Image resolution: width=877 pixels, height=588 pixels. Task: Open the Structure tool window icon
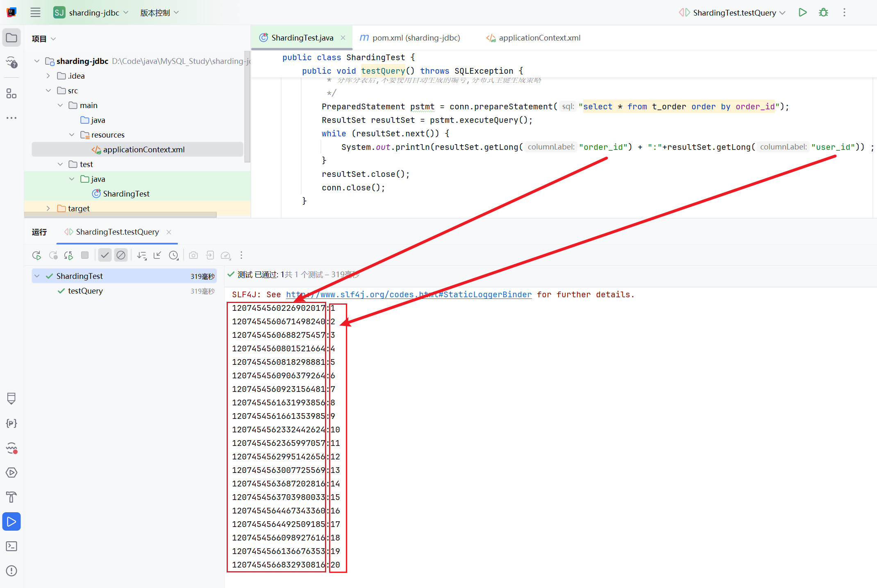click(11, 94)
